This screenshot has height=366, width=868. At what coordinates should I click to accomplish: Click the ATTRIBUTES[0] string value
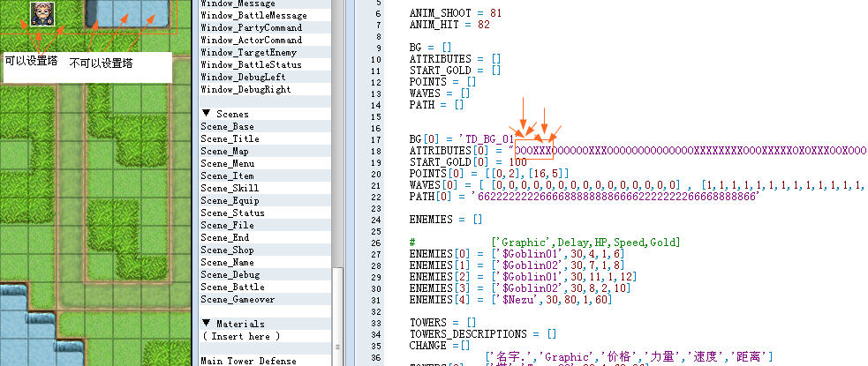[x=688, y=151]
